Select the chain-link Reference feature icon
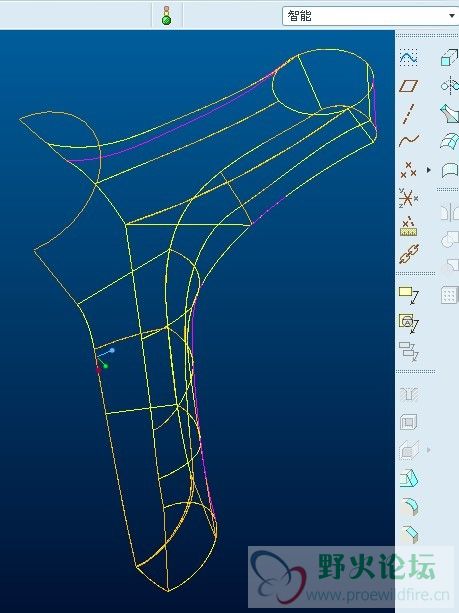 pyautogui.click(x=409, y=254)
